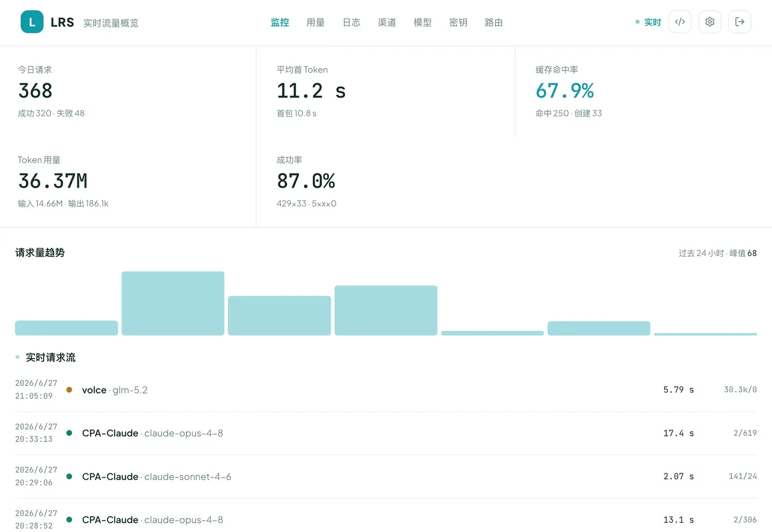Go to the 日志 tab
772x532 pixels.
[352, 22]
